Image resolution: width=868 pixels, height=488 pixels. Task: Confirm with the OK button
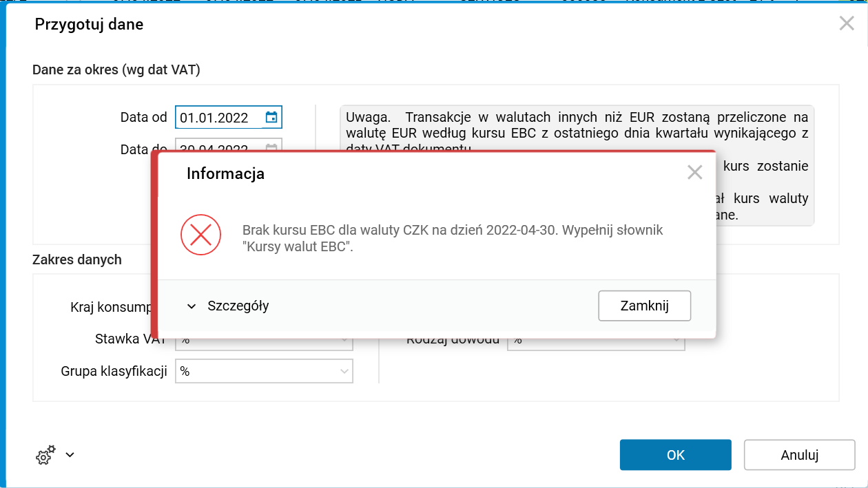[675, 455]
